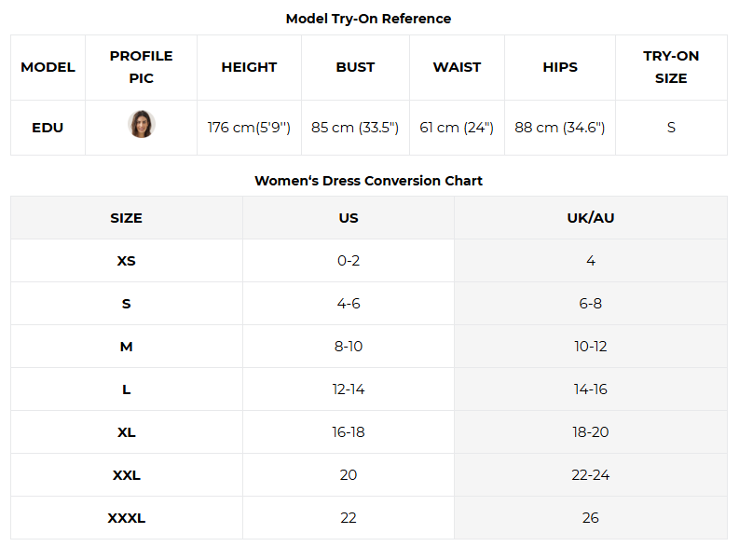Click the WAIST column header
This screenshot has height=560, width=739.
click(x=458, y=67)
